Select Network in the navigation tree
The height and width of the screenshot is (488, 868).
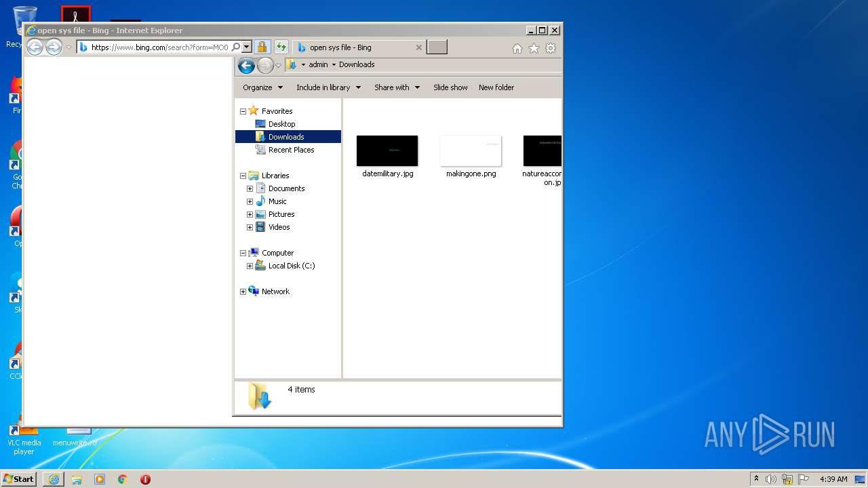click(275, 291)
